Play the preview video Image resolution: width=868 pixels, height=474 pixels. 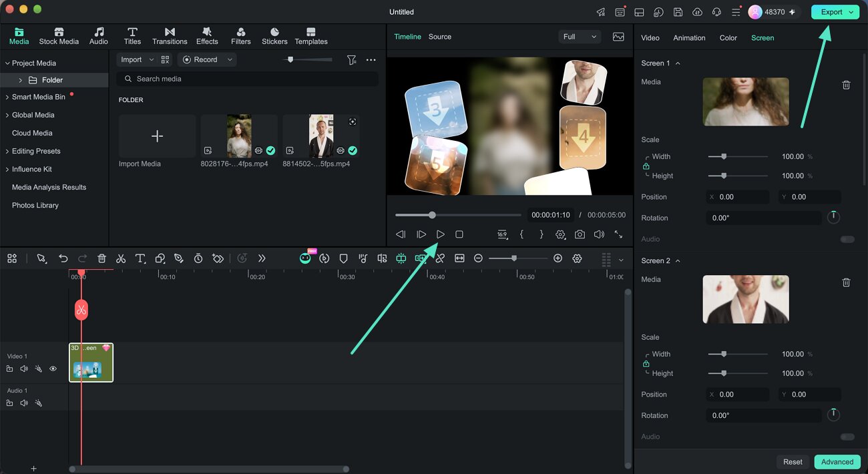pos(440,234)
